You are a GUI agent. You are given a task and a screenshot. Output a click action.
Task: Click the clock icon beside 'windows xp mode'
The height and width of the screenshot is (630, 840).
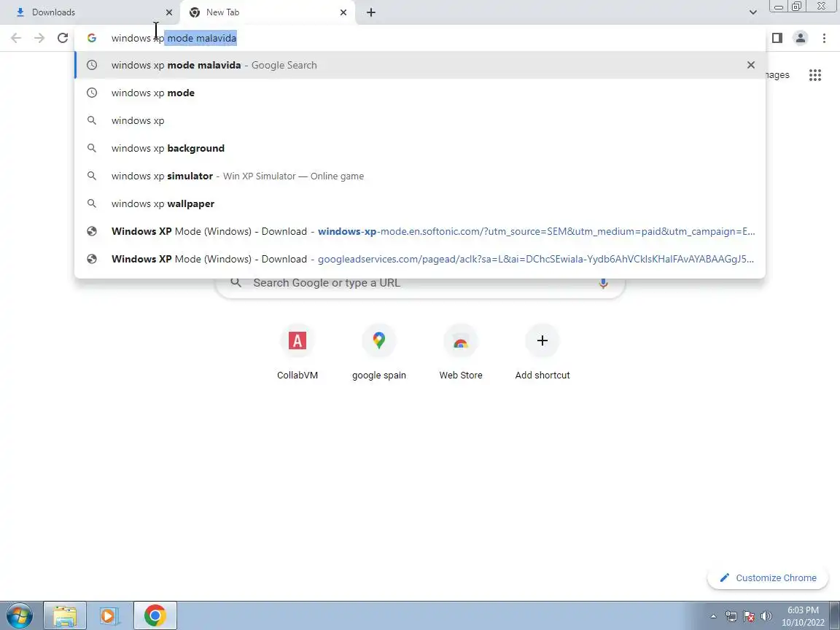[92, 93]
